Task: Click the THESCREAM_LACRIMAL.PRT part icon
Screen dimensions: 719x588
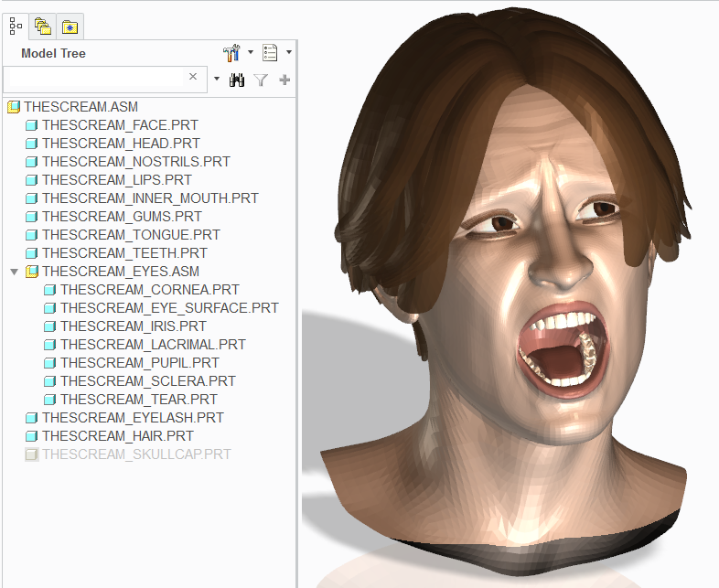Action: 49,345
